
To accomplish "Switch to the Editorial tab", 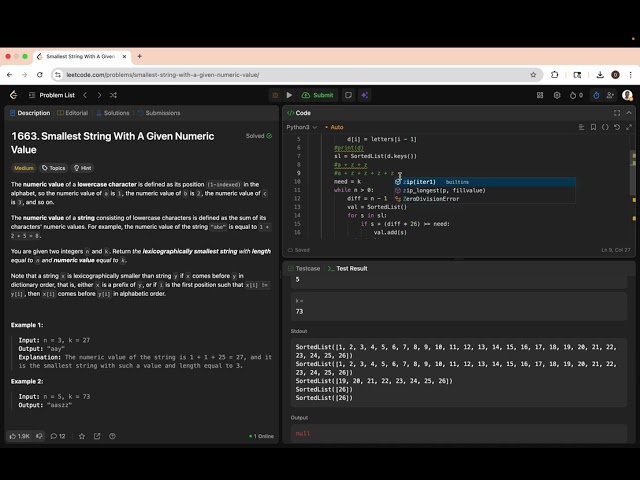I will tap(73, 113).
